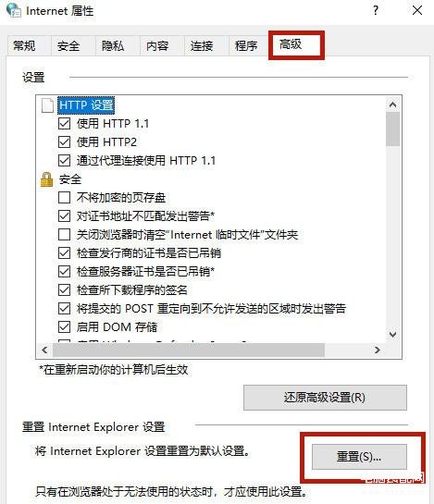The height and width of the screenshot is (504, 434).
Task: Click the settings list up arrow
Action: pyautogui.click(x=392, y=104)
